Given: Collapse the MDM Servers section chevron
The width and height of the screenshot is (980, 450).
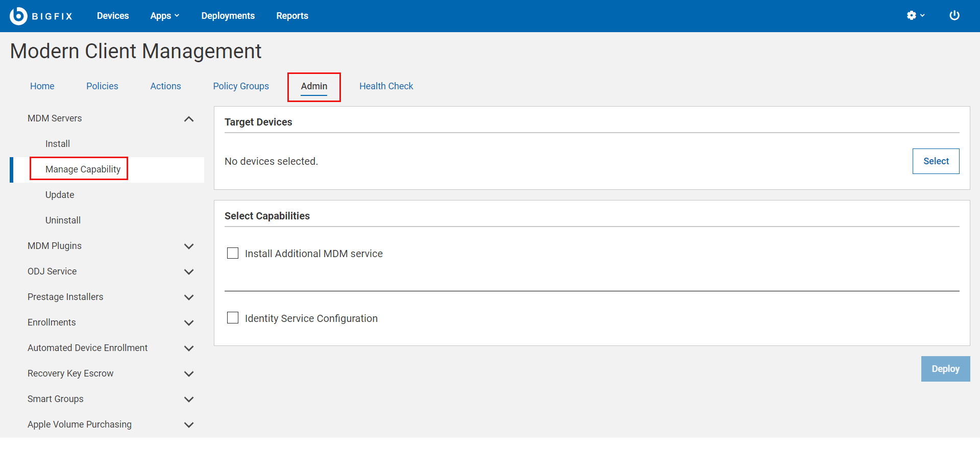Looking at the screenshot, I should click(x=189, y=119).
